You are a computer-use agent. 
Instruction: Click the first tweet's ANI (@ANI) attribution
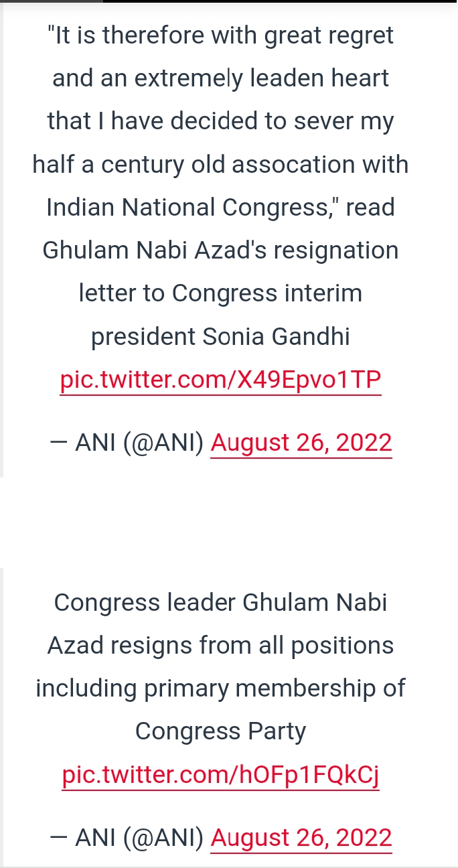click(x=127, y=443)
